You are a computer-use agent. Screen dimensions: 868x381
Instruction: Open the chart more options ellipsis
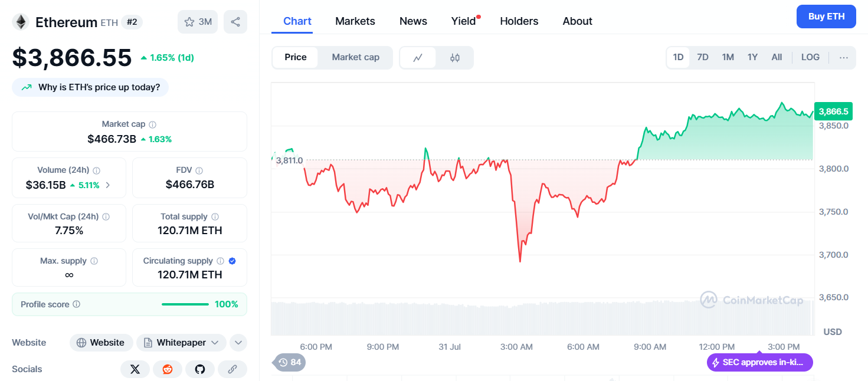point(844,57)
